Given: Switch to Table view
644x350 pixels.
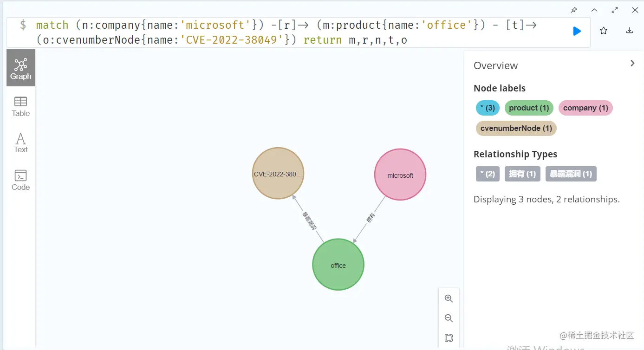Looking at the screenshot, I should pyautogui.click(x=21, y=106).
